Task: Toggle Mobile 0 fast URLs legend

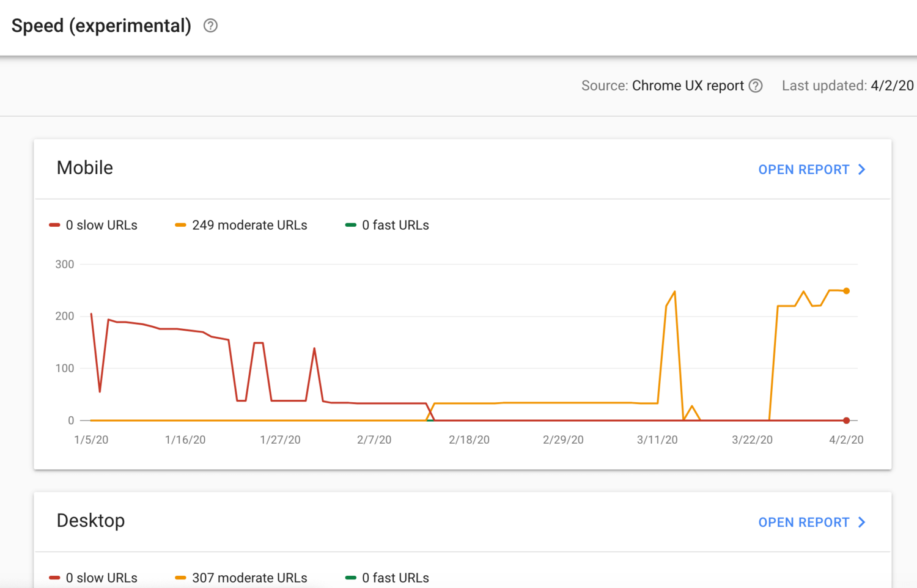Action: pos(387,225)
